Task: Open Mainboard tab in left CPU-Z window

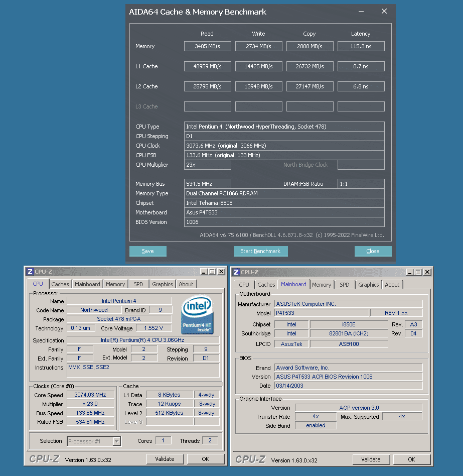Action: coord(87,285)
